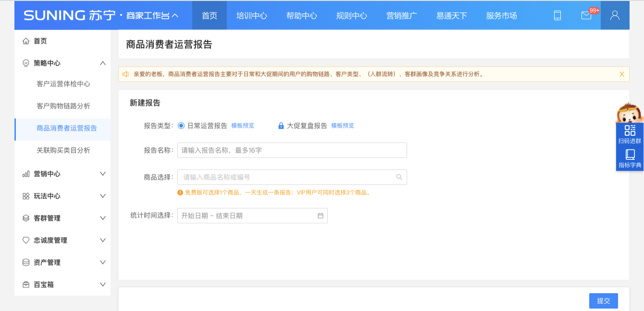Submit the report with 提交 button
Image resolution: width=644 pixels, height=311 pixels.
(x=604, y=301)
